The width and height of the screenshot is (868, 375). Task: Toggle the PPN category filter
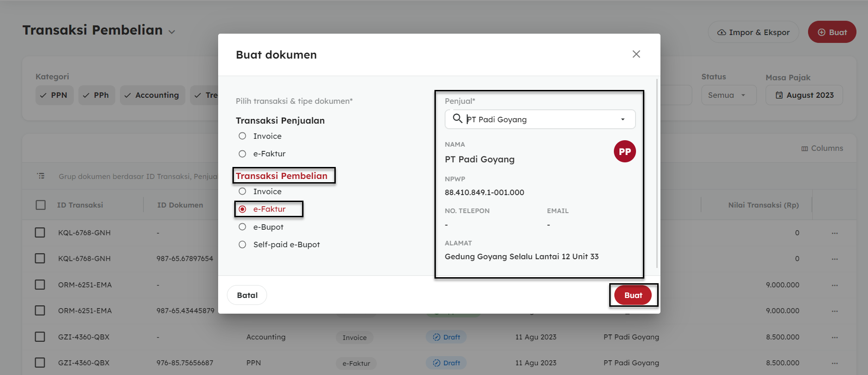pyautogui.click(x=54, y=95)
